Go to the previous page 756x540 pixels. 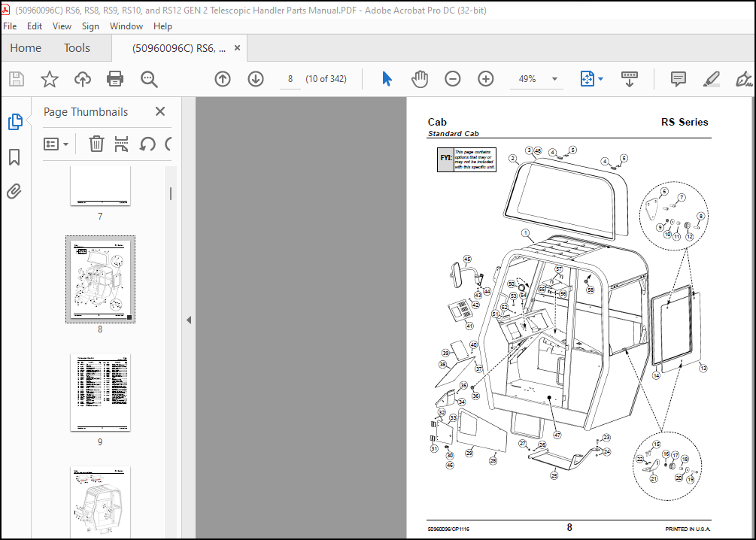pos(222,79)
